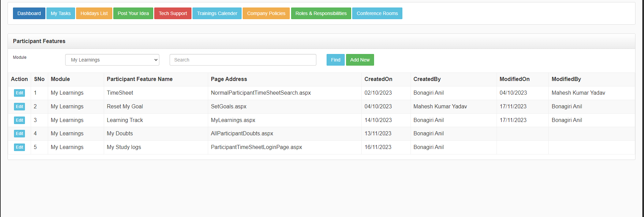This screenshot has height=217, width=644.
Task: Edit the Reset My Goal row
Action: pyautogui.click(x=19, y=107)
